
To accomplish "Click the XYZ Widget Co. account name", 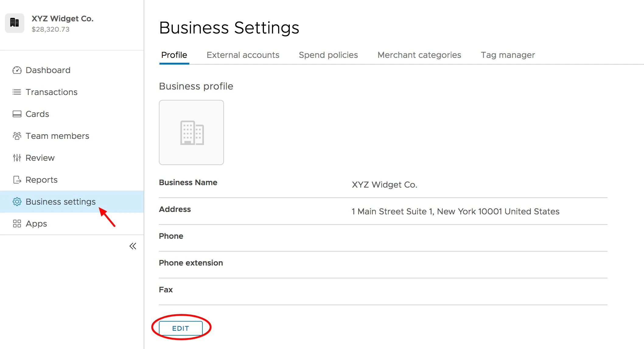I will click(x=62, y=19).
